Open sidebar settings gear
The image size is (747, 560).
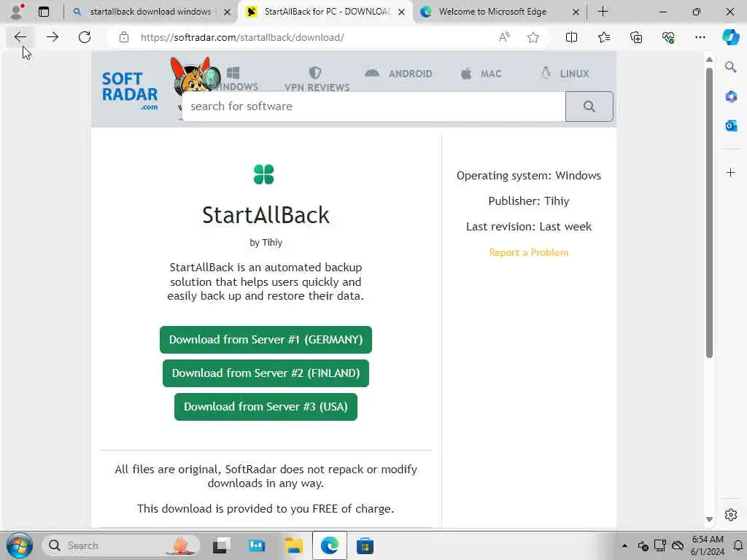(730, 515)
